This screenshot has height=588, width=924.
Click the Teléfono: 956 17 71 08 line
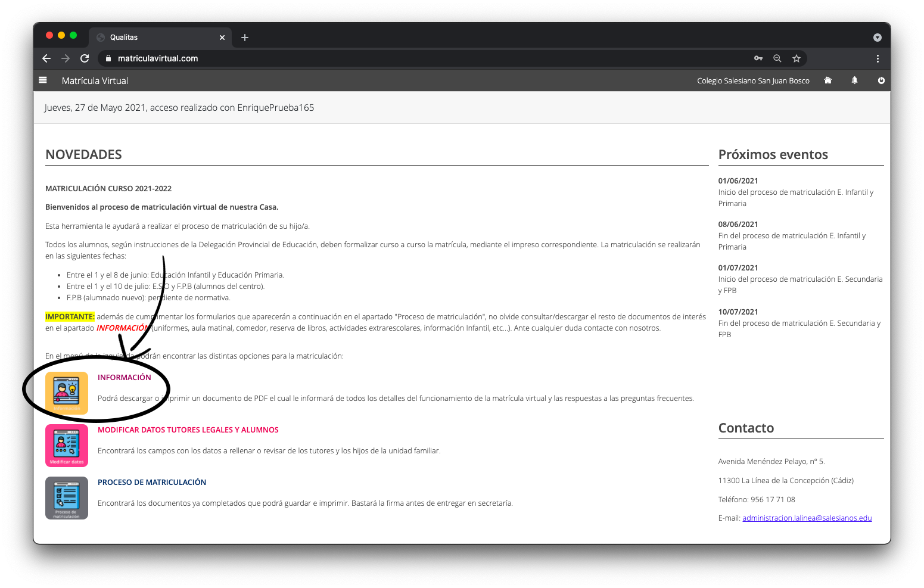click(757, 499)
